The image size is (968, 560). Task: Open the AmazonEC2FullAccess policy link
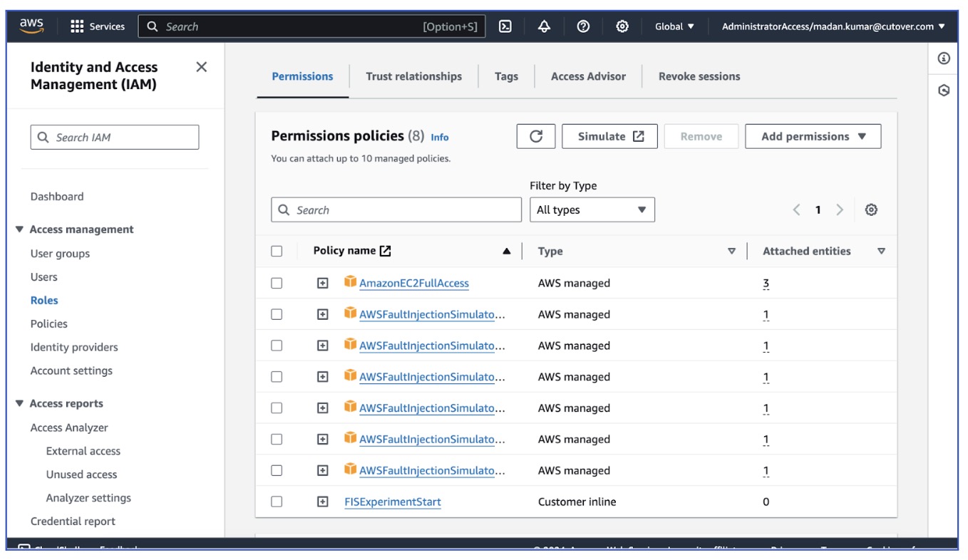[414, 283]
